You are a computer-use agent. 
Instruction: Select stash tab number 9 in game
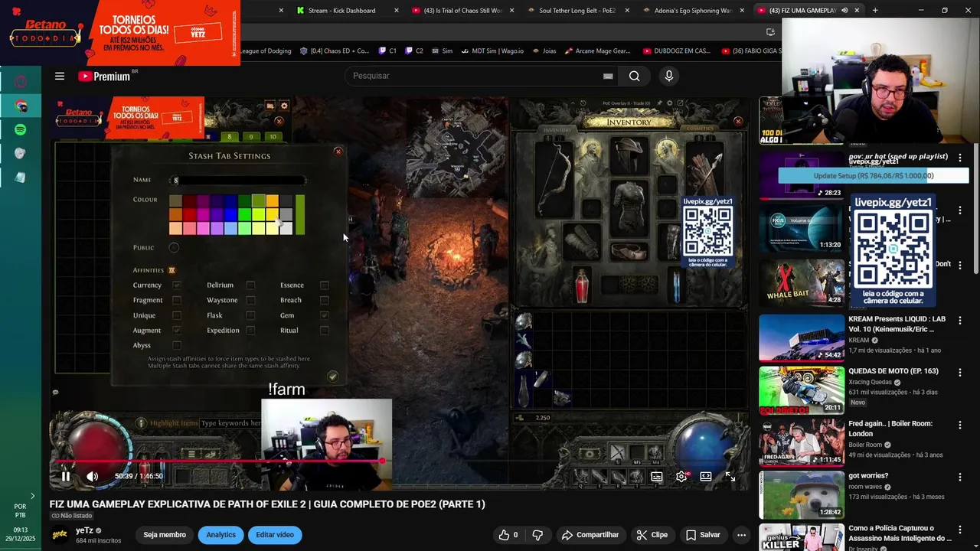tap(250, 137)
